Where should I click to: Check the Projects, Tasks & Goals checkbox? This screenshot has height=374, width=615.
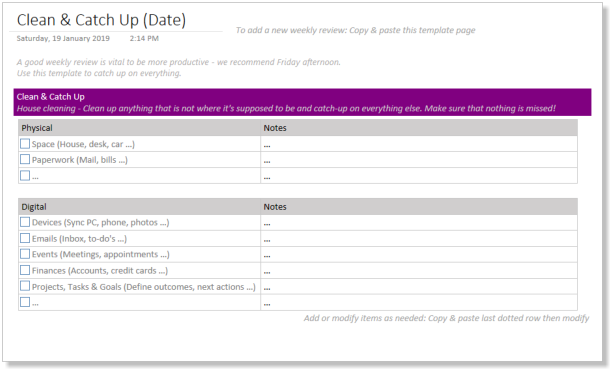click(25, 286)
